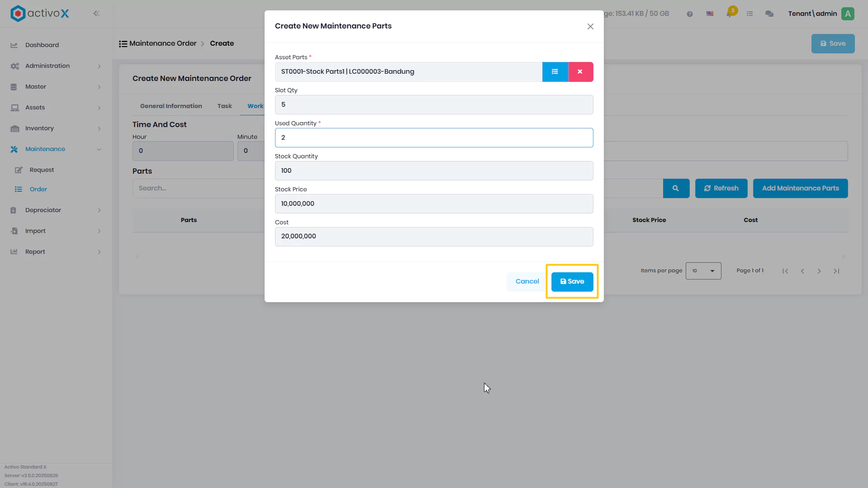The height and width of the screenshot is (488, 868).
Task: Go to previous page of parts table
Action: [802, 271]
